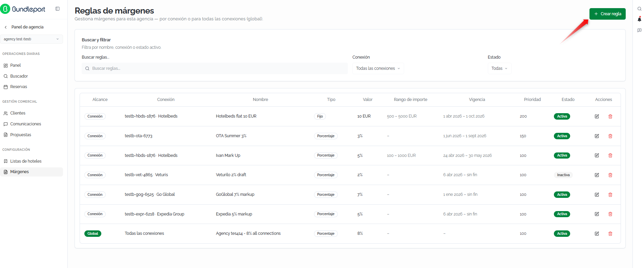Click the Valor column header
This screenshot has height=268, width=644.
[x=368, y=100]
